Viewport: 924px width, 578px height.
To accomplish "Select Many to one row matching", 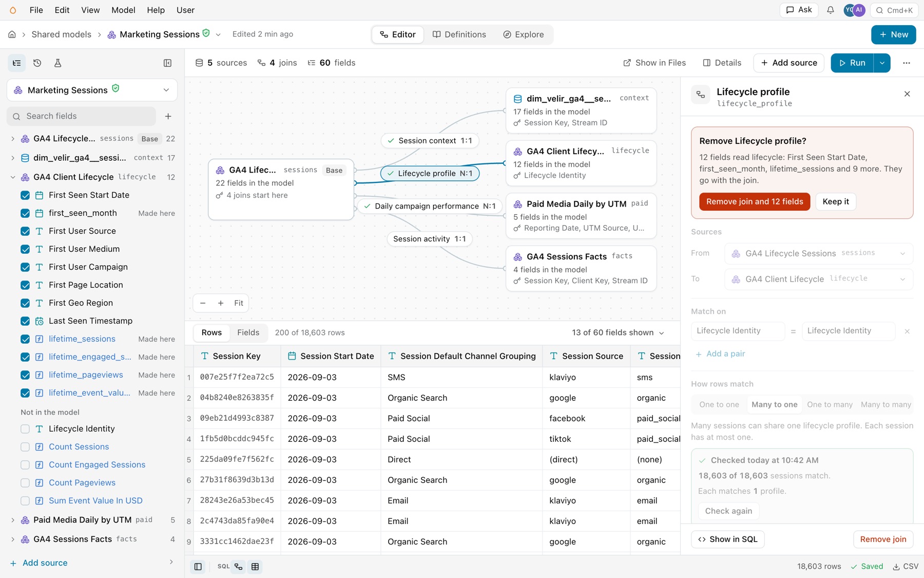I will point(774,405).
